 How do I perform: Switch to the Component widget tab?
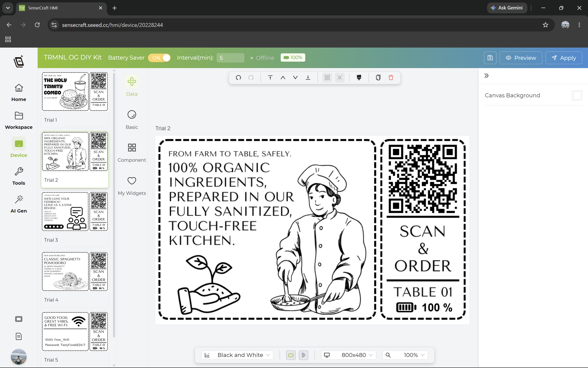point(132,153)
